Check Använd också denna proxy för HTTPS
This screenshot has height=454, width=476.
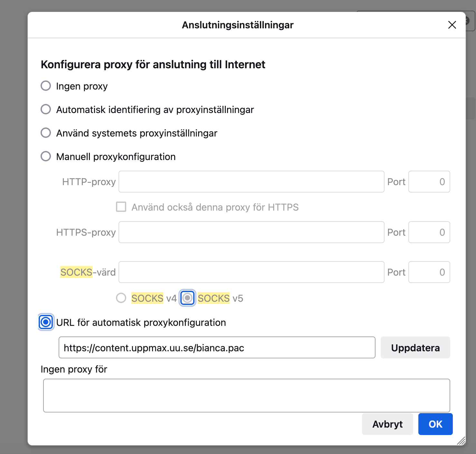121,207
